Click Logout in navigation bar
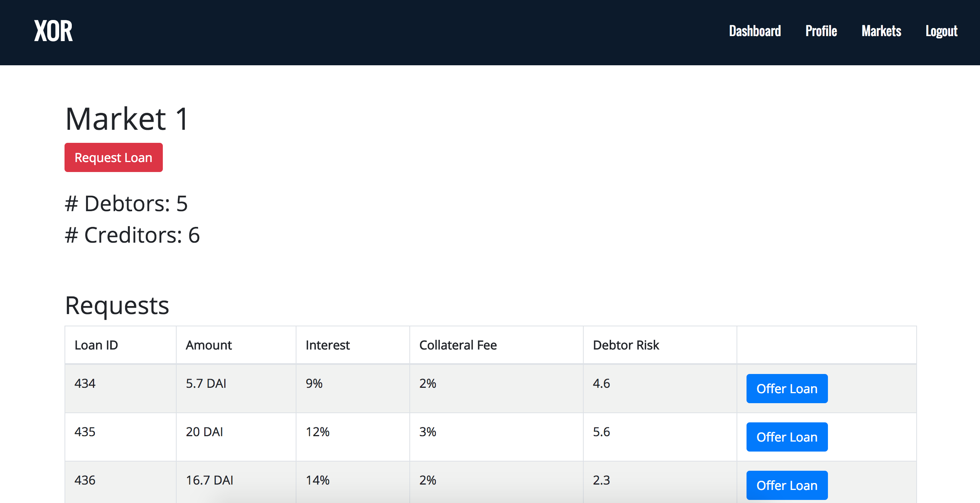The width and height of the screenshot is (980, 503). coord(941,31)
